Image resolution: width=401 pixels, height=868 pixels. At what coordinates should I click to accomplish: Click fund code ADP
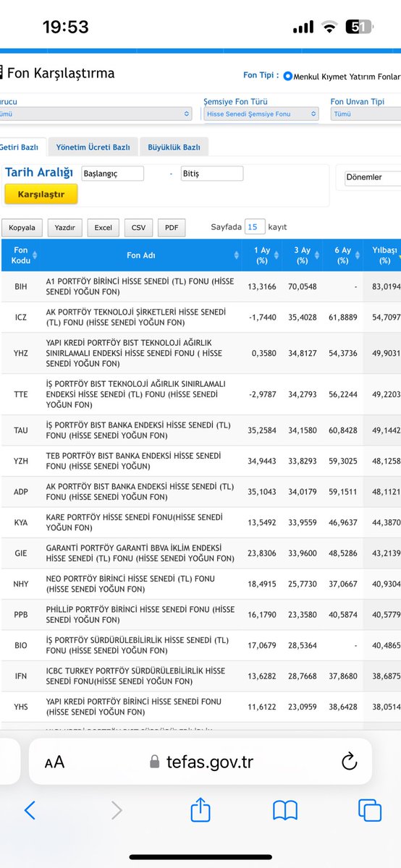coord(21,491)
